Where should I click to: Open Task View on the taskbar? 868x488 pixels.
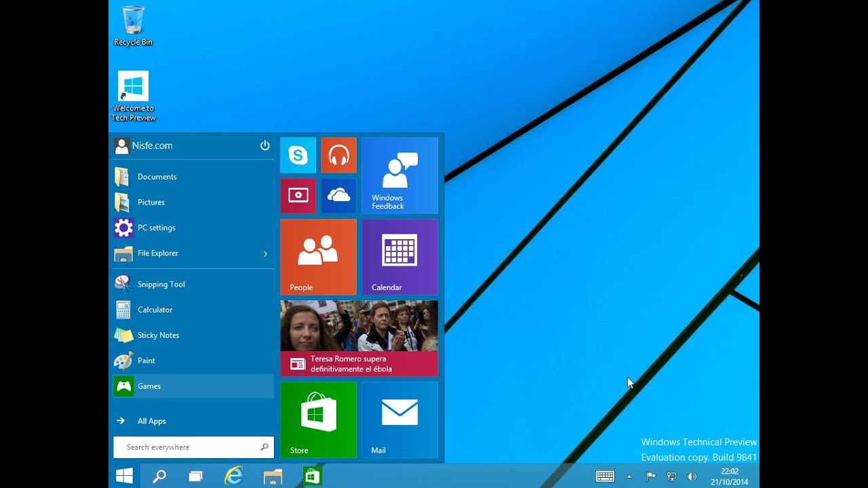click(195, 476)
